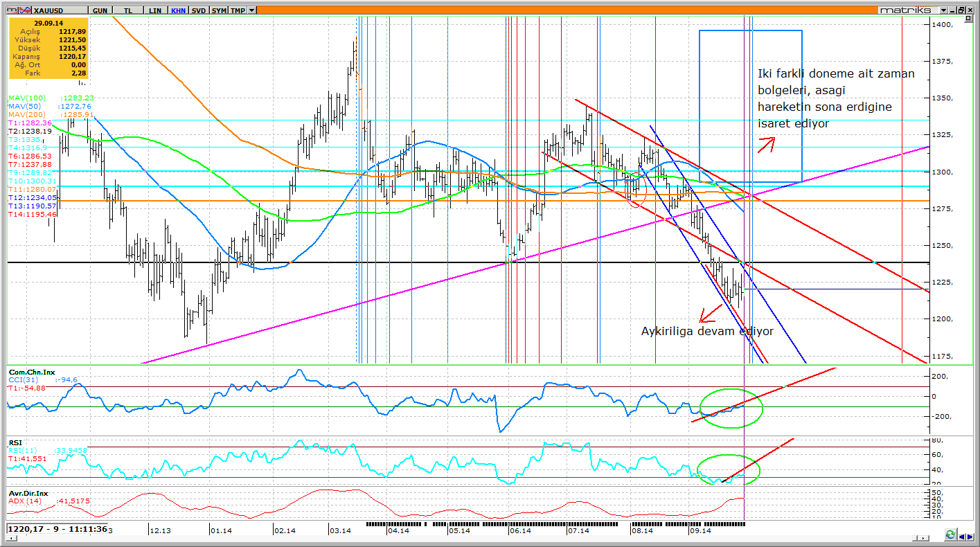
Task: Refresh chart using green arrows icon
Action: point(951,535)
